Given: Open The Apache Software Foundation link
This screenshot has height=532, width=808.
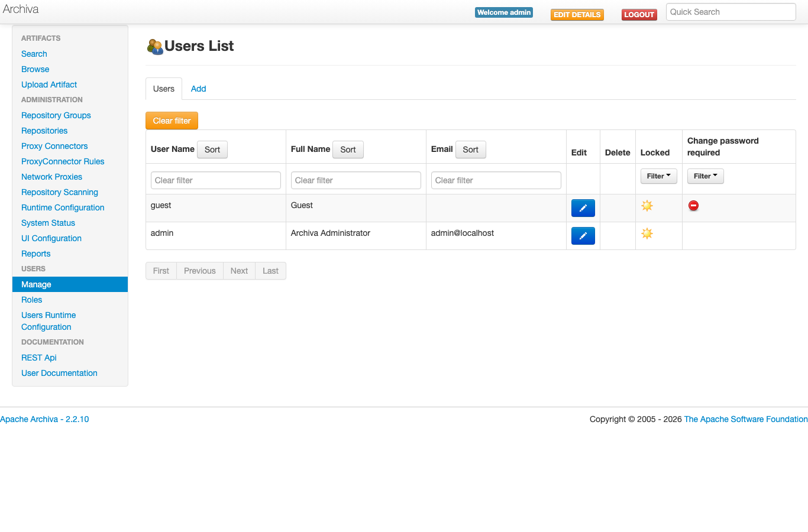Looking at the screenshot, I should (746, 419).
